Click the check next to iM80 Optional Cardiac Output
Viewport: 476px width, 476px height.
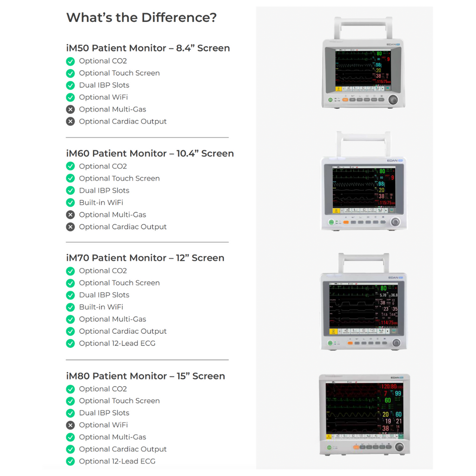point(71,449)
